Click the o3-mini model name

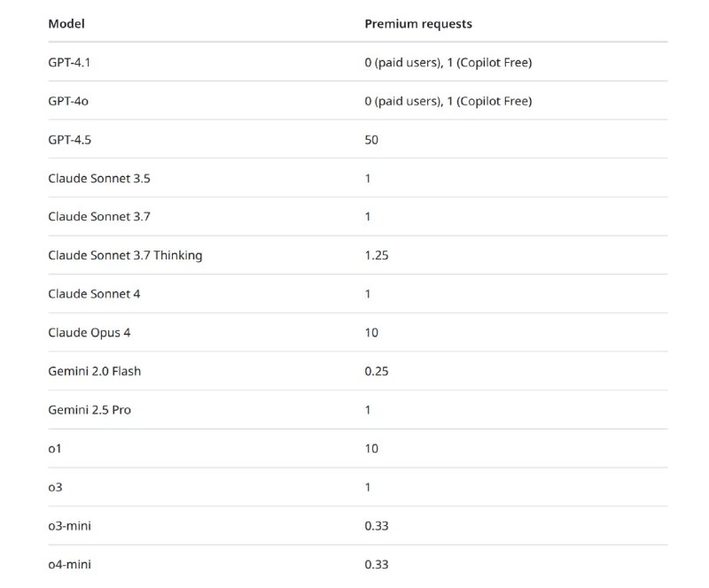[x=69, y=526]
